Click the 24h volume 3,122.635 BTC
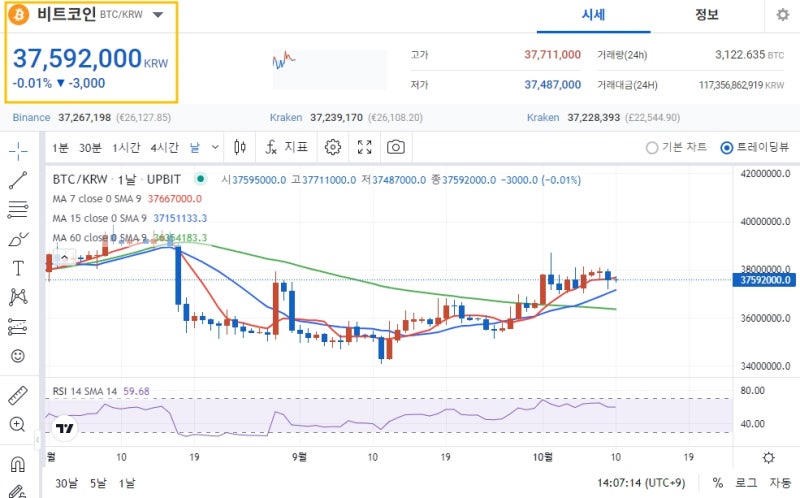Screen dimensions: 800x498 tap(749, 55)
